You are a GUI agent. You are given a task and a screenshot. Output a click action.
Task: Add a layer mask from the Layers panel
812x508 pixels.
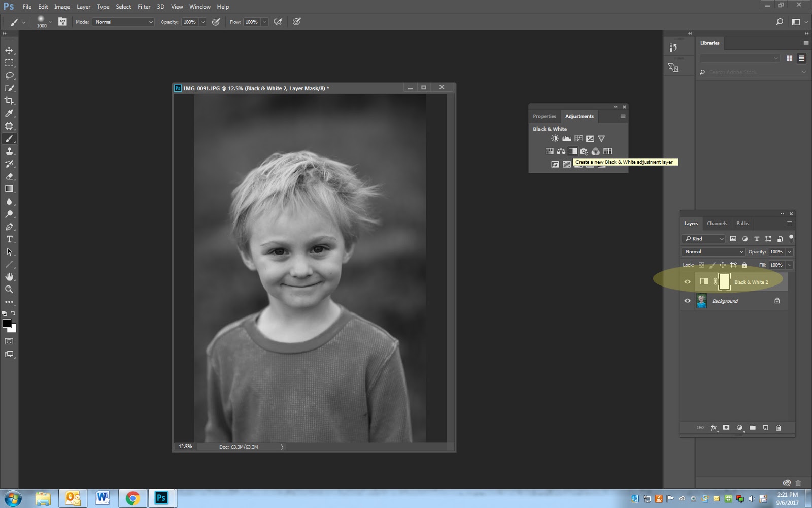[726, 428]
